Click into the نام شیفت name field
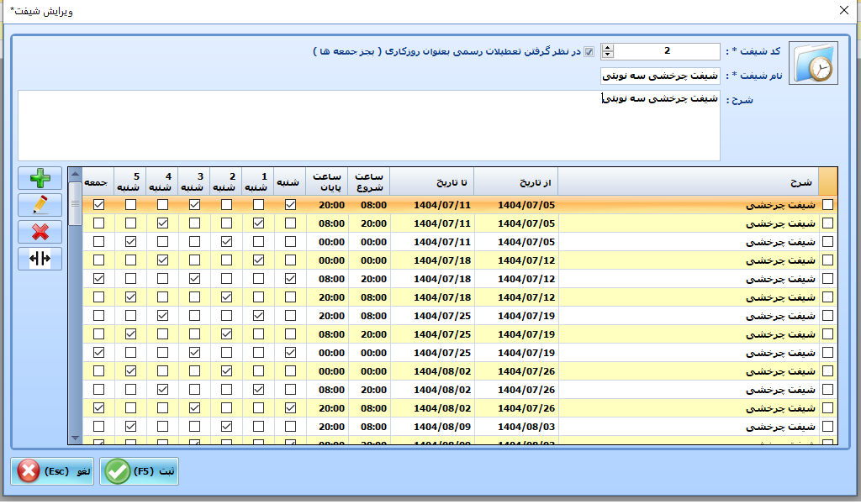Viewport: 861px width, 504px height. 660,76
